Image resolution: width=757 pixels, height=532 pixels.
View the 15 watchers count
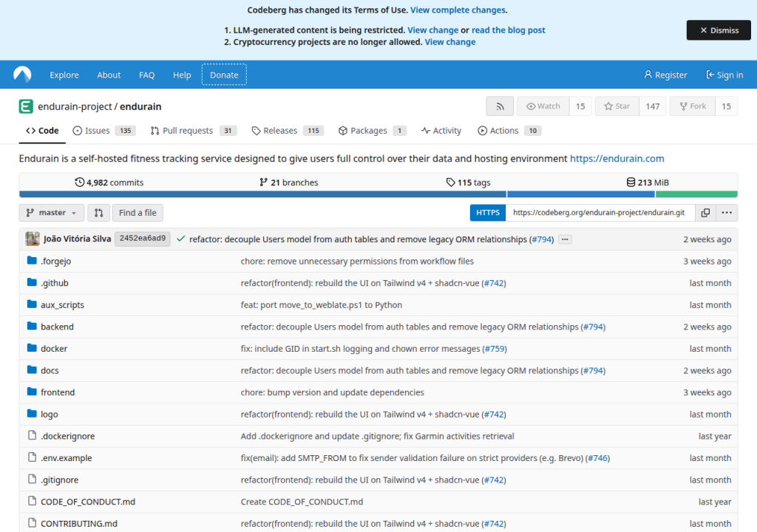coord(580,106)
